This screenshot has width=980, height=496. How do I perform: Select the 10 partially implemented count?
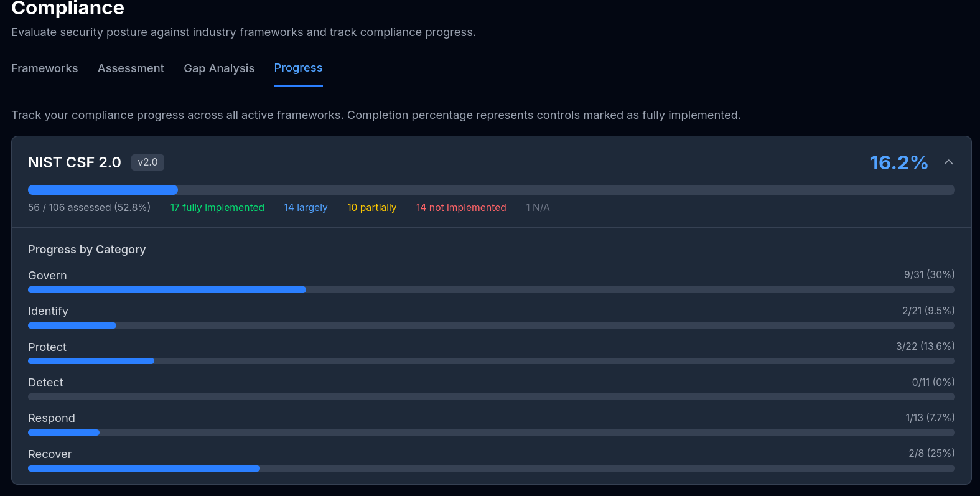(371, 207)
